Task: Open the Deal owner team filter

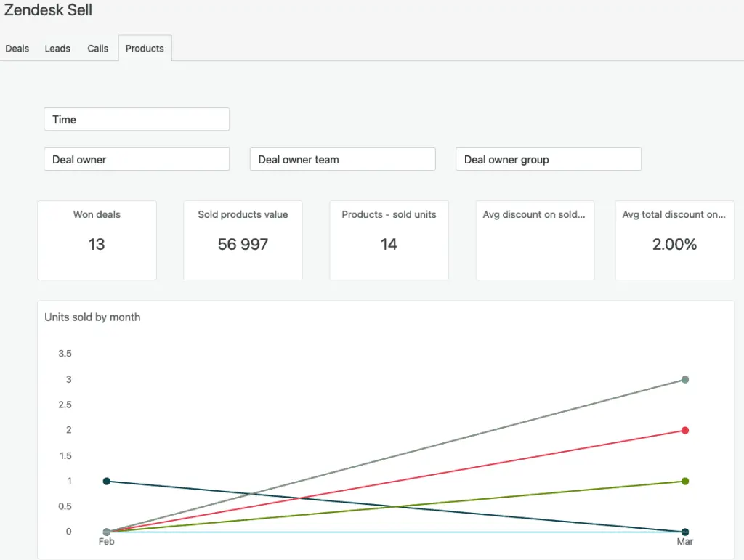Action: click(343, 159)
